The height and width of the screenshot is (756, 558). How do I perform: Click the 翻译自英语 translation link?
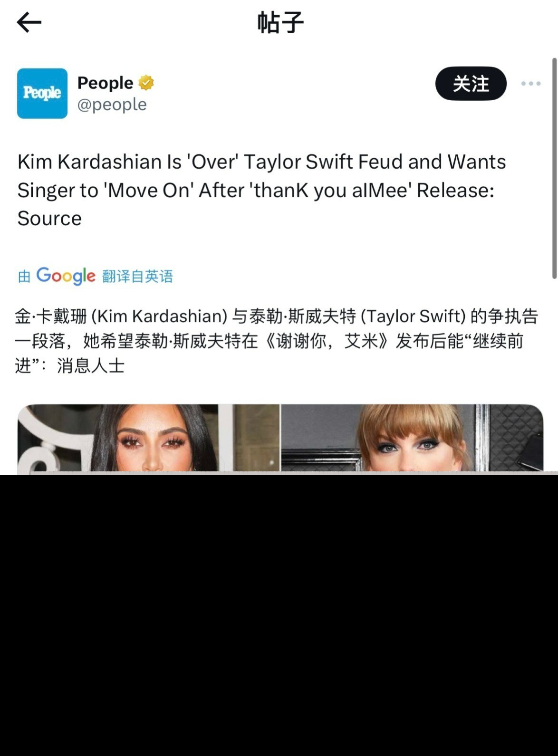137,276
